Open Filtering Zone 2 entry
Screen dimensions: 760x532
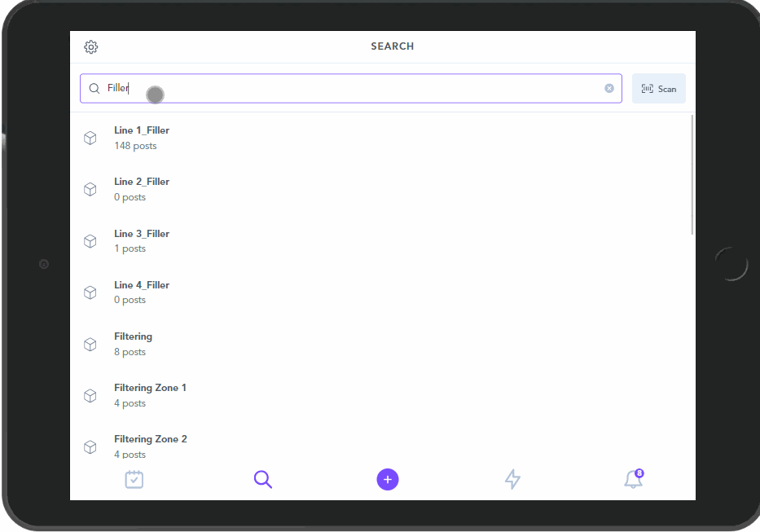150,446
